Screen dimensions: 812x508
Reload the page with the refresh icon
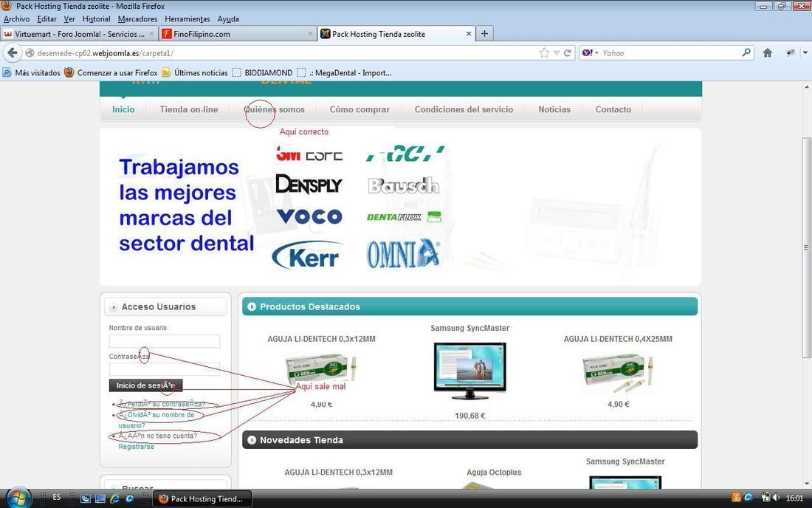568,53
